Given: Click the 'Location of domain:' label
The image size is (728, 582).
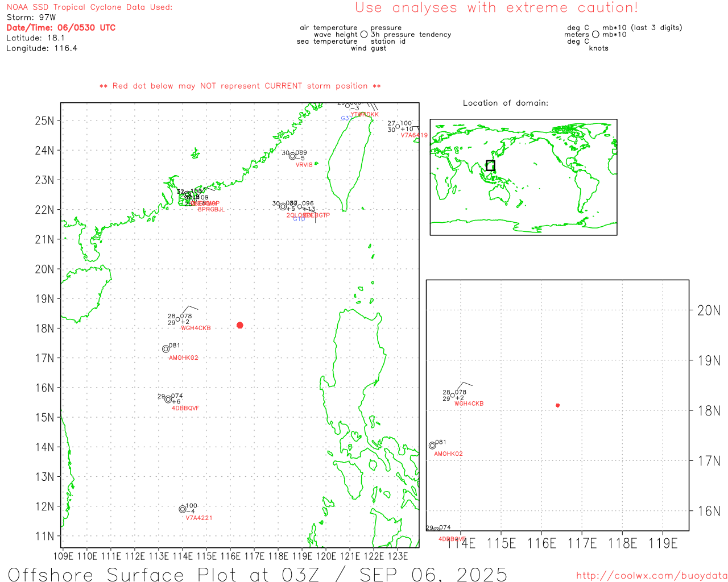Looking at the screenshot, I should coord(506,103).
